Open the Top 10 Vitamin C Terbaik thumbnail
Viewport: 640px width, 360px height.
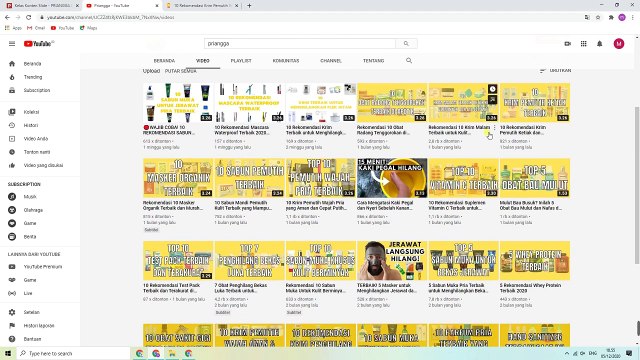click(x=463, y=178)
